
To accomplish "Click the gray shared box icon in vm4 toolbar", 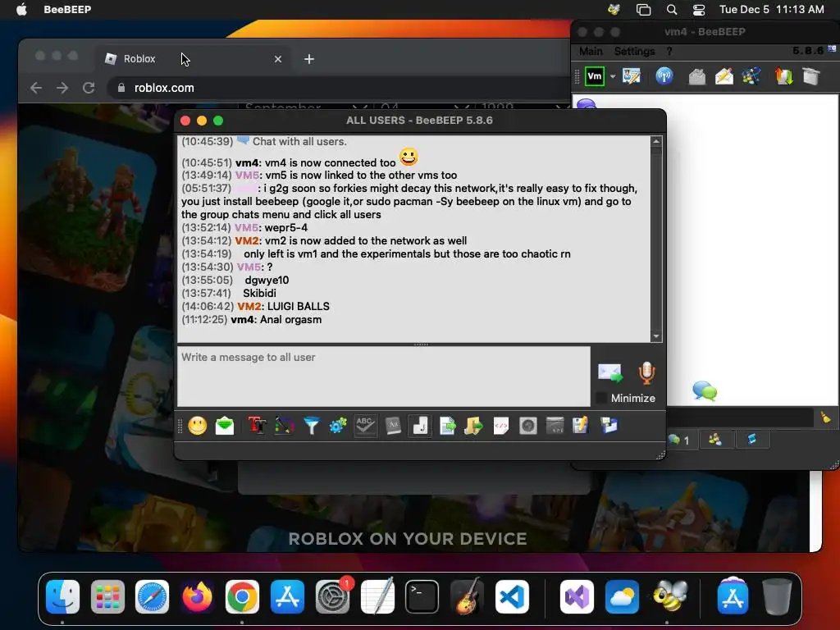I will [x=811, y=76].
